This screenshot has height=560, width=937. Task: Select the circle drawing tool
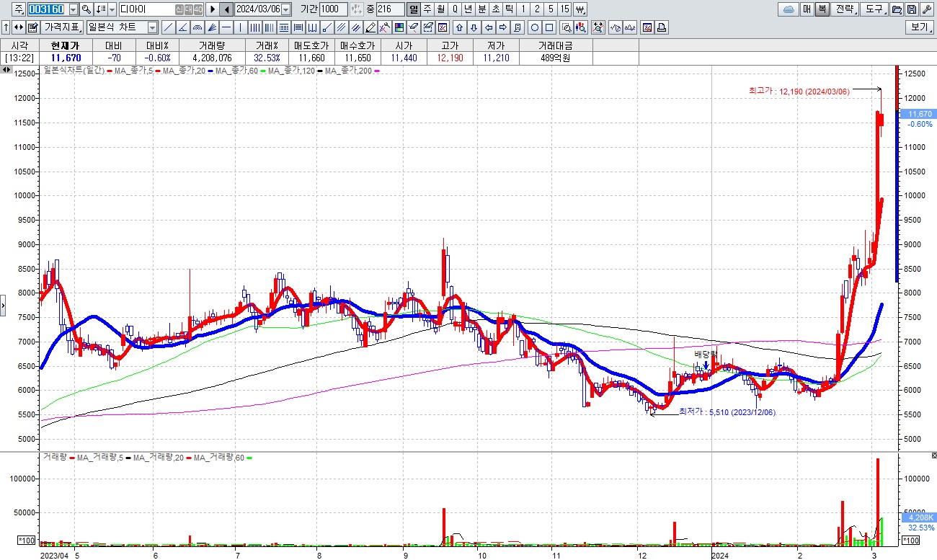click(535, 27)
